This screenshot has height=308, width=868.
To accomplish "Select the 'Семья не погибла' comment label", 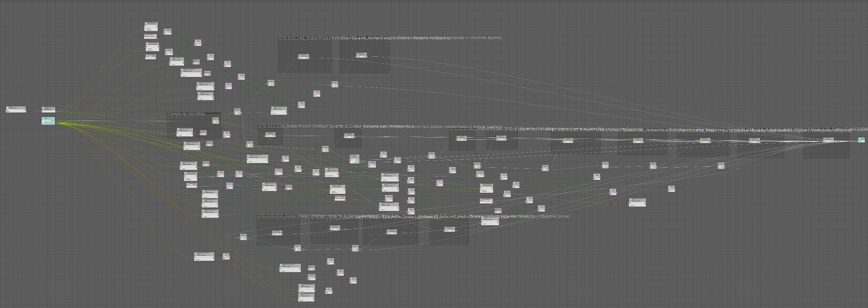I will [186, 114].
